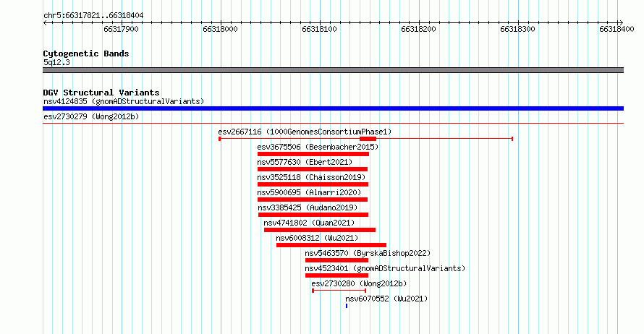Click the red bar under nsv3385425
Screen dimensions: 644x334
313,215
